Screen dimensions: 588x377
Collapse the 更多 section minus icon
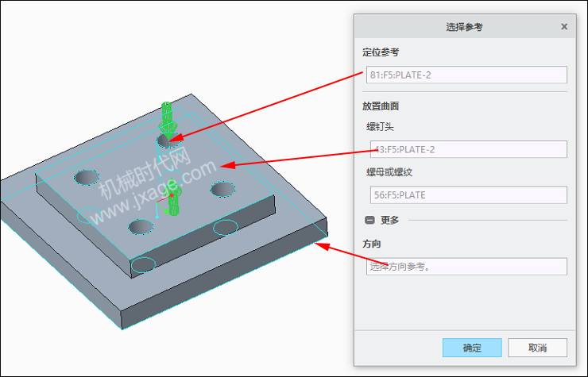click(369, 220)
